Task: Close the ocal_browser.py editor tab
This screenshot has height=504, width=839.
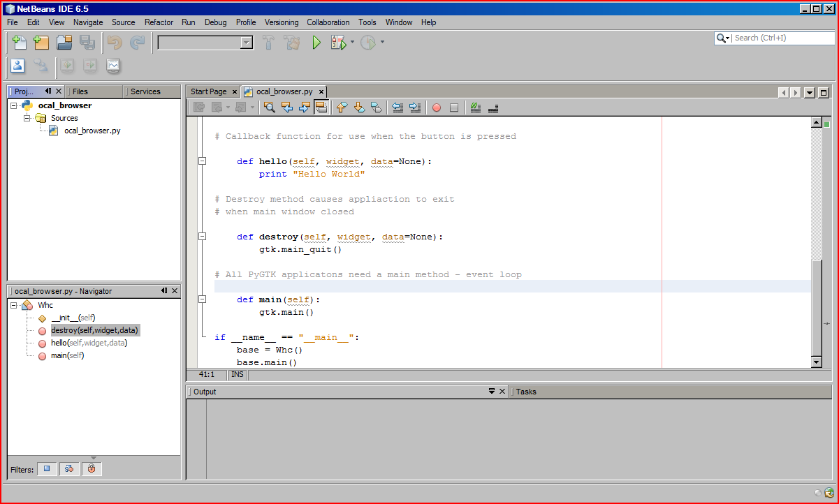Action: (321, 91)
